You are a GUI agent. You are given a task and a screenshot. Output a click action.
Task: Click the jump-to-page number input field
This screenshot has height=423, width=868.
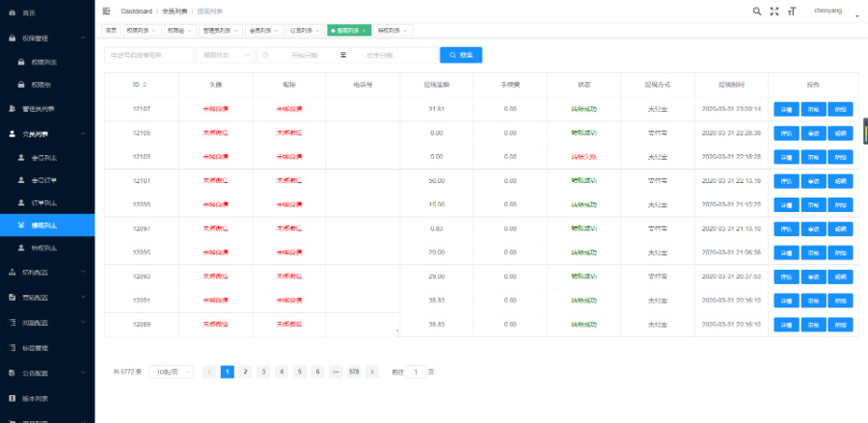[416, 371]
